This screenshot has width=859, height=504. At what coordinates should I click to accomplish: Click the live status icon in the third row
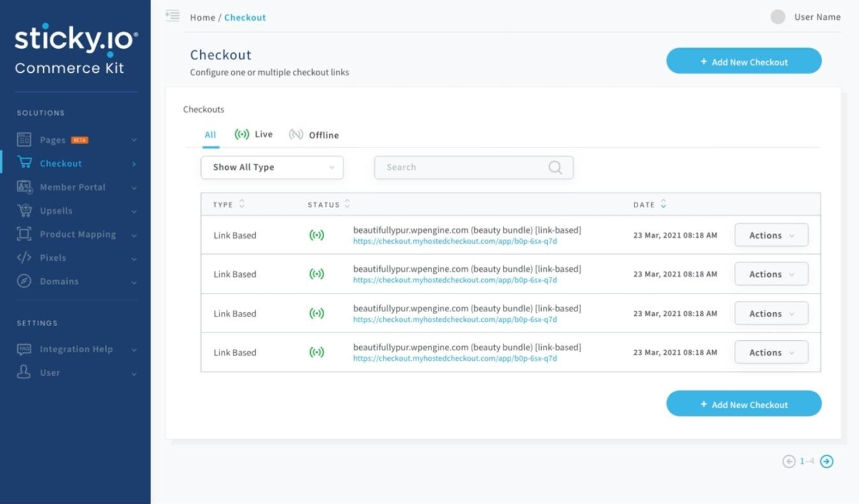[x=317, y=313]
